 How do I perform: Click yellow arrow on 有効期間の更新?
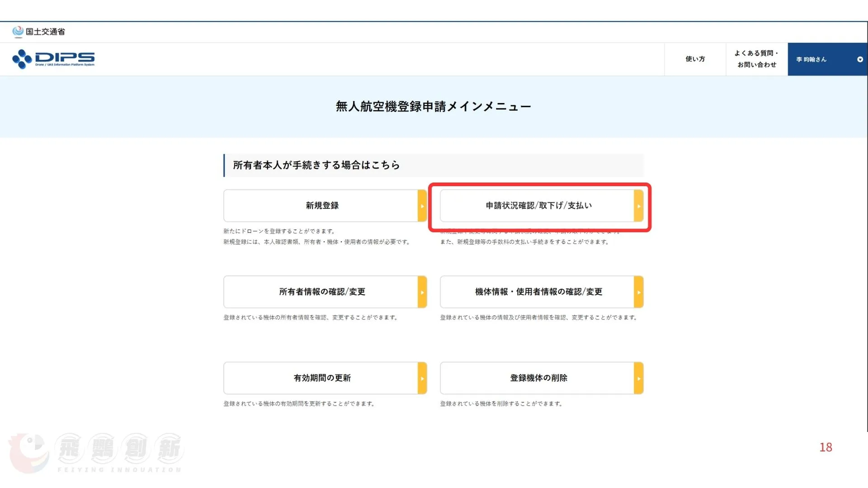point(422,379)
